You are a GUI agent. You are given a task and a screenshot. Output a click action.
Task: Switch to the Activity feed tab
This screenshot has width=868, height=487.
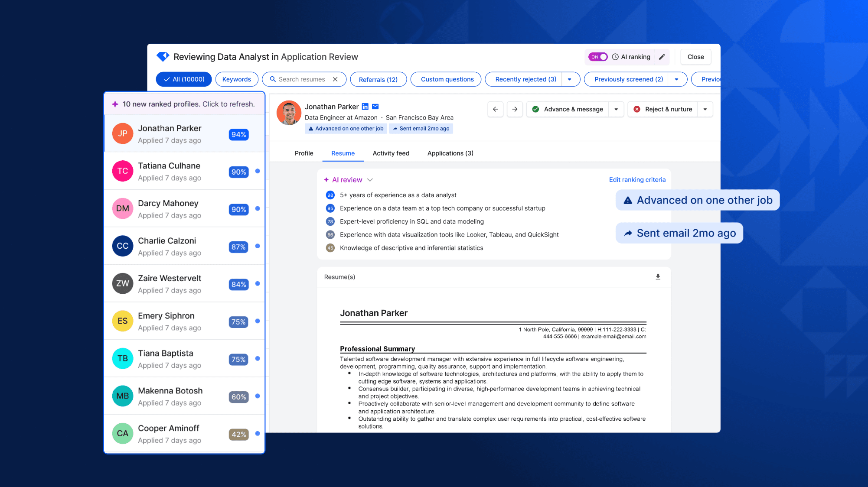[x=391, y=153]
